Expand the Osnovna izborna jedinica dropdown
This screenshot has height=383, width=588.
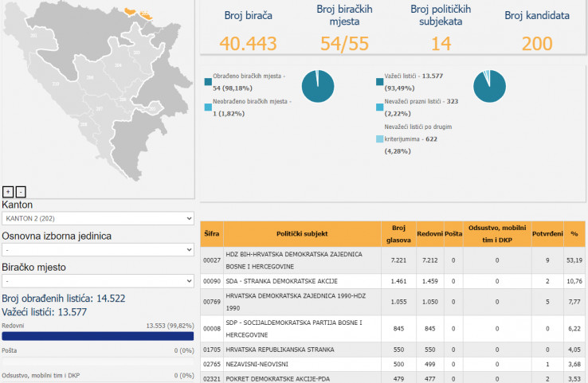point(98,249)
